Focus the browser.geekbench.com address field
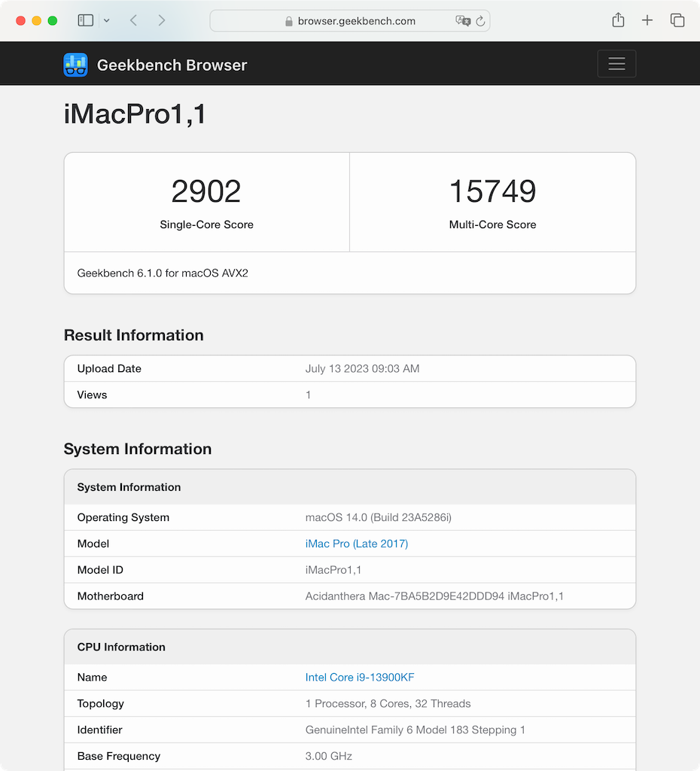The image size is (700, 771). tap(350, 20)
